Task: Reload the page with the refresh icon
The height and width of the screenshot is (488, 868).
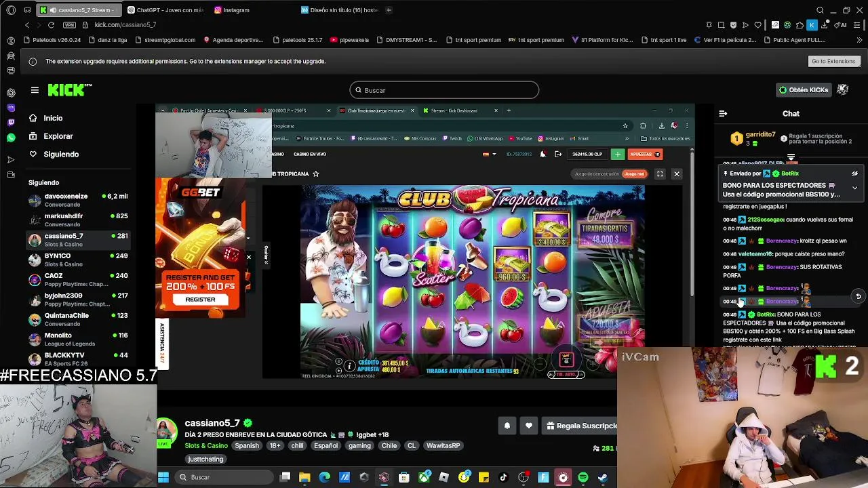Action: point(51,25)
